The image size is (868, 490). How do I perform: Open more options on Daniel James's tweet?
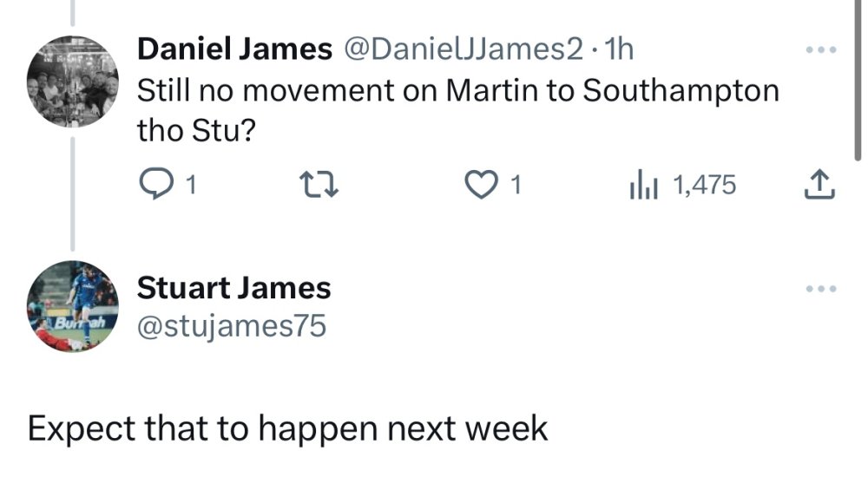click(x=820, y=49)
